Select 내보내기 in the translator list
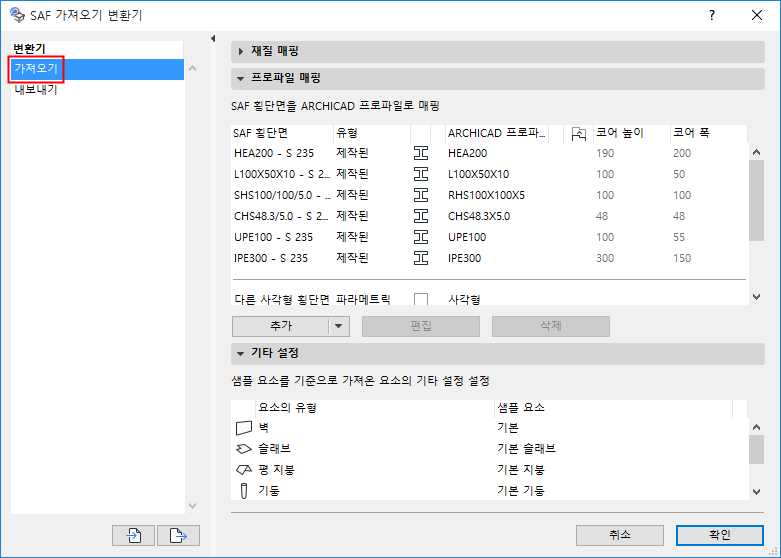The width and height of the screenshot is (781, 558). coord(97,90)
